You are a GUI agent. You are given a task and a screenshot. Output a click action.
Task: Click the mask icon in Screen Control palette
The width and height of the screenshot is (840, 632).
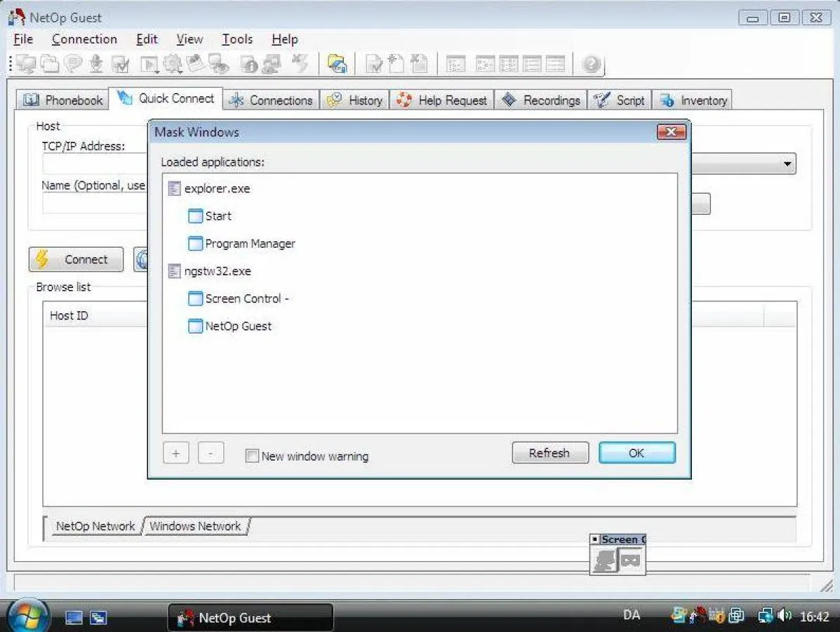coord(631,560)
